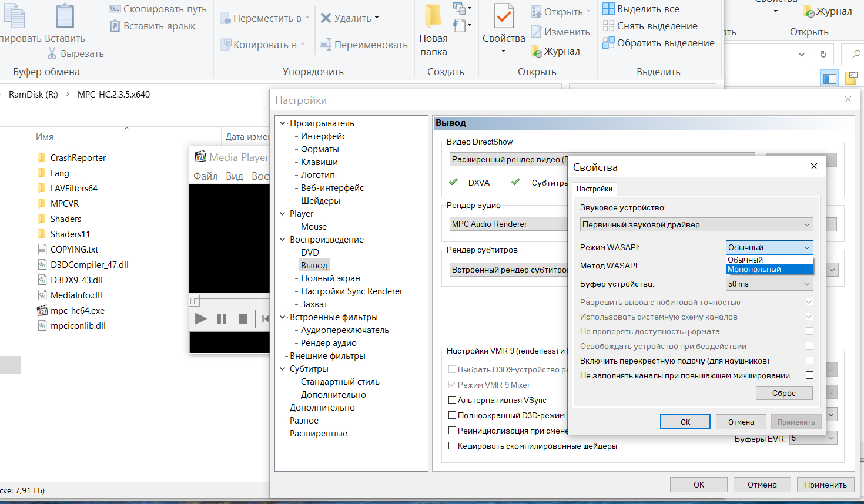Open the Буферы EVR dropdown
864x504 pixels.
coord(813,438)
